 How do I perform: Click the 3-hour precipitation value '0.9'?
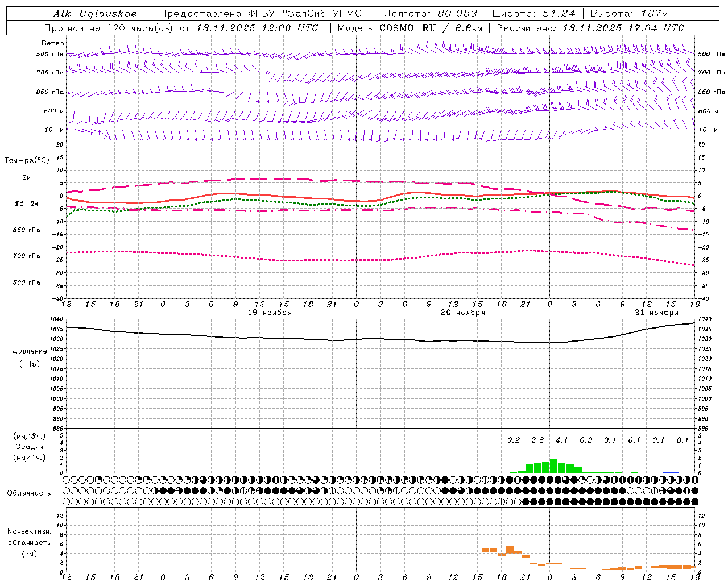point(586,440)
